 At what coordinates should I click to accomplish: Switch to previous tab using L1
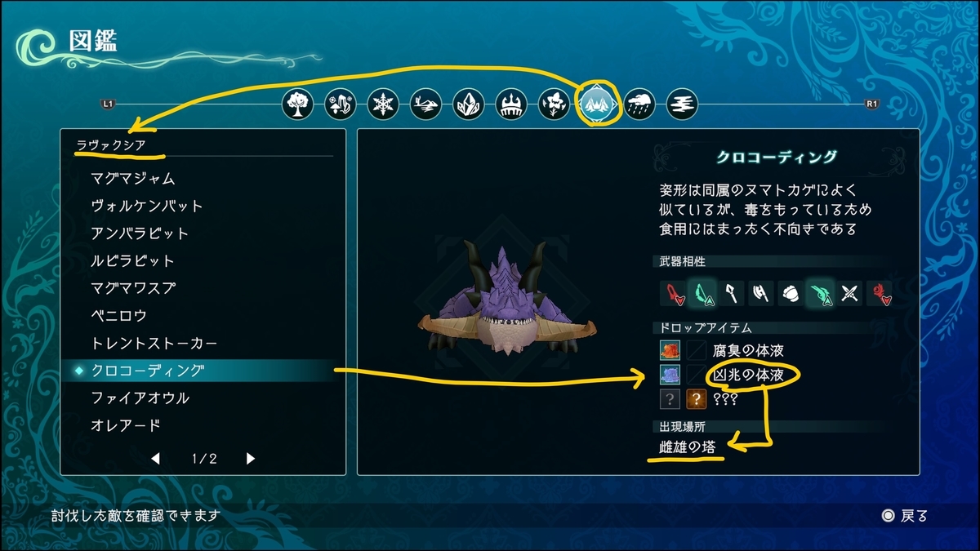coord(107,104)
